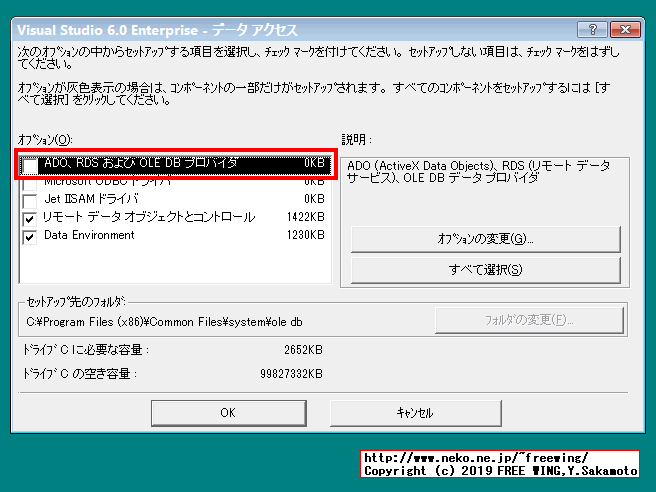This screenshot has width=656, height=492.
Task: Toggle the ADO, RDS and OLE DB provider checkbox
Action: (30, 165)
